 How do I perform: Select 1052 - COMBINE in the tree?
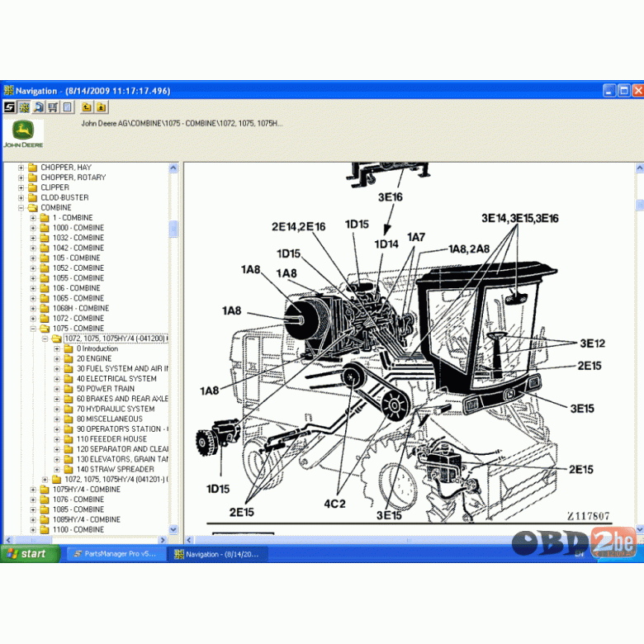pyautogui.click(x=78, y=268)
